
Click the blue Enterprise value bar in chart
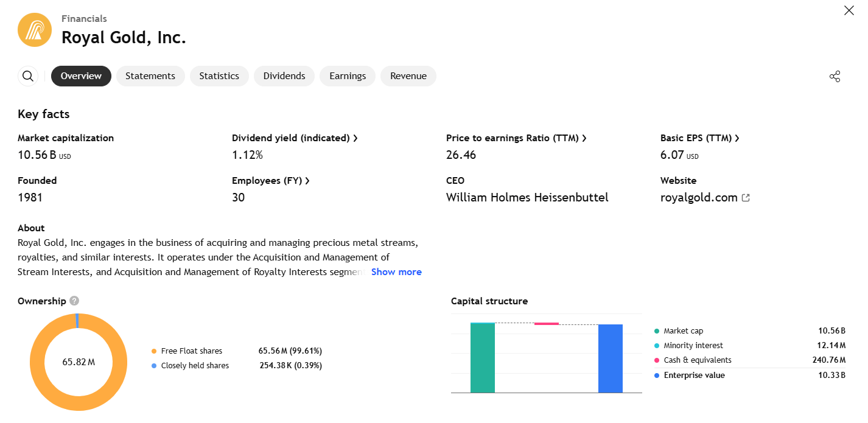611,358
